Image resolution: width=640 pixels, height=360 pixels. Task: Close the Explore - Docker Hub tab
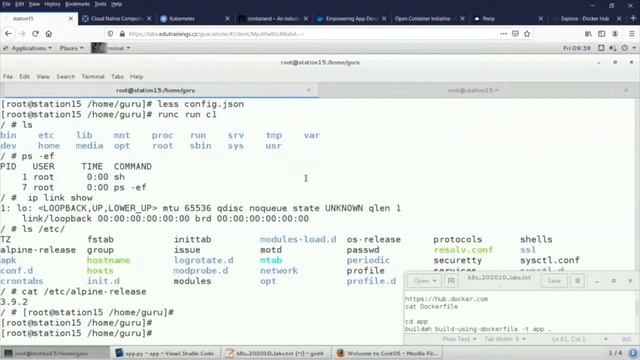click(619, 19)
